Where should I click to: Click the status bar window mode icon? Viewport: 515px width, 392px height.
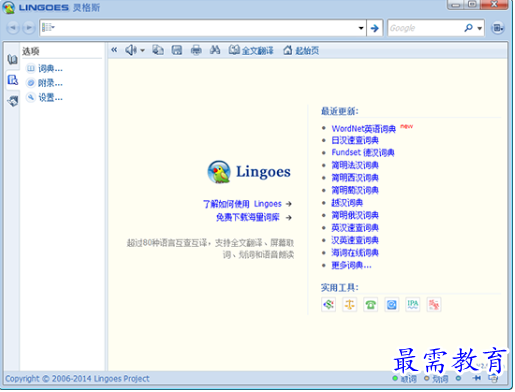(493, 378)
